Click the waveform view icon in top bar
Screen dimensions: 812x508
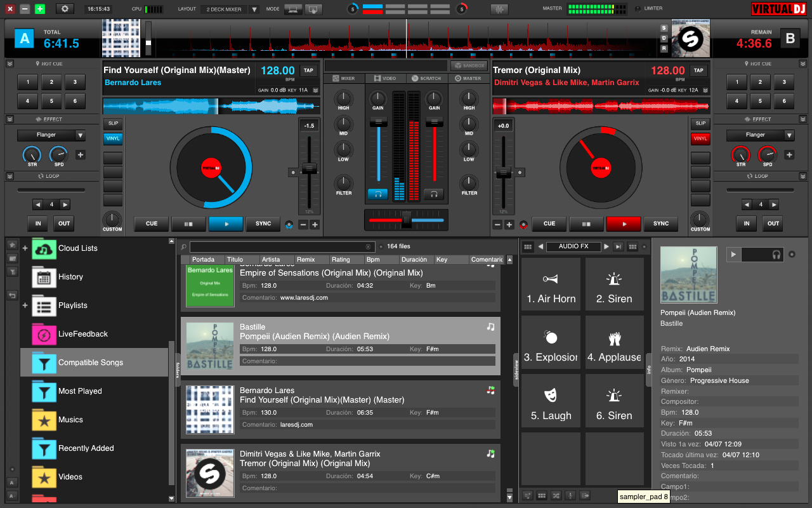click(500, 9)
